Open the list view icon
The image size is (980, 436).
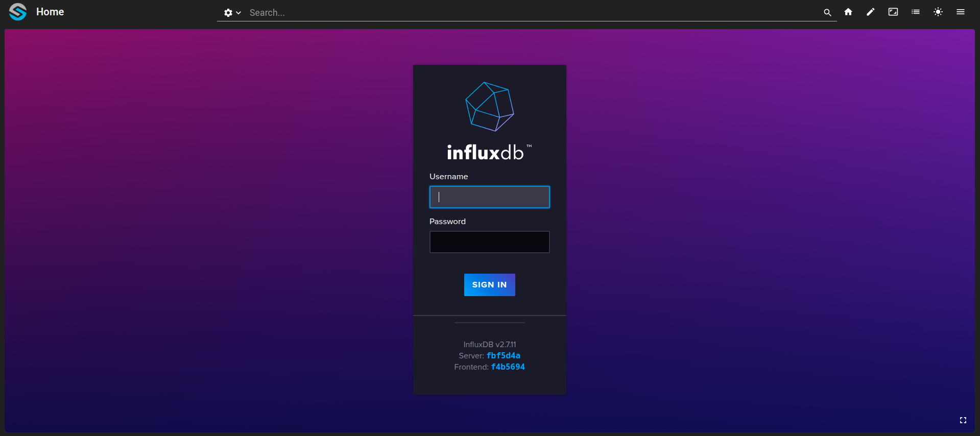(x=916, y=12)
